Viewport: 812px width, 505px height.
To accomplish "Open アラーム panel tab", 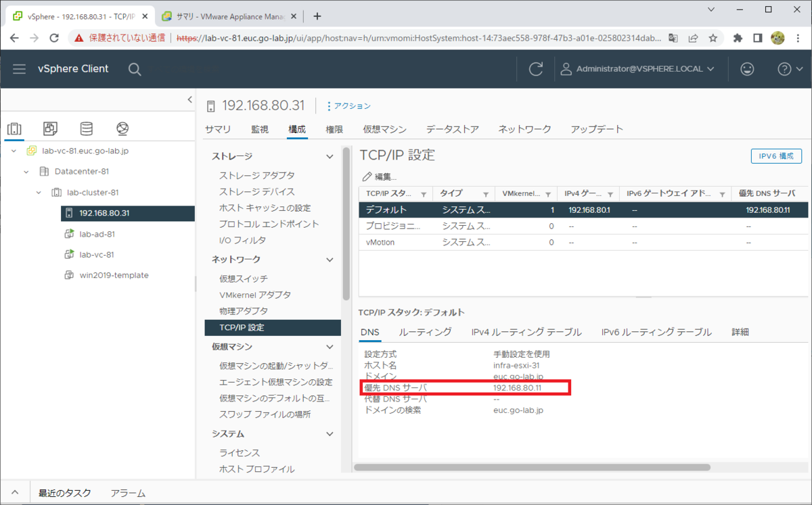I will pyautogui.click(x=128, y=494).
